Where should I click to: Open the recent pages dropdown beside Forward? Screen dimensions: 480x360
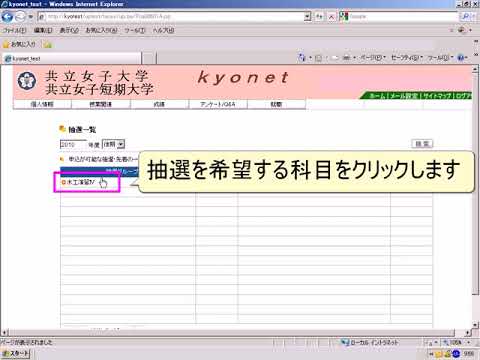coord(30,16)
